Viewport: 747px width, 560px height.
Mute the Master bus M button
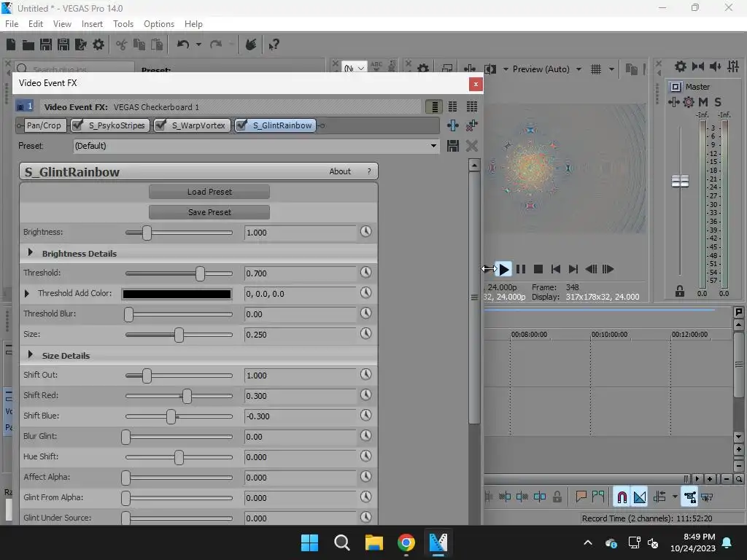click(703, 101)
